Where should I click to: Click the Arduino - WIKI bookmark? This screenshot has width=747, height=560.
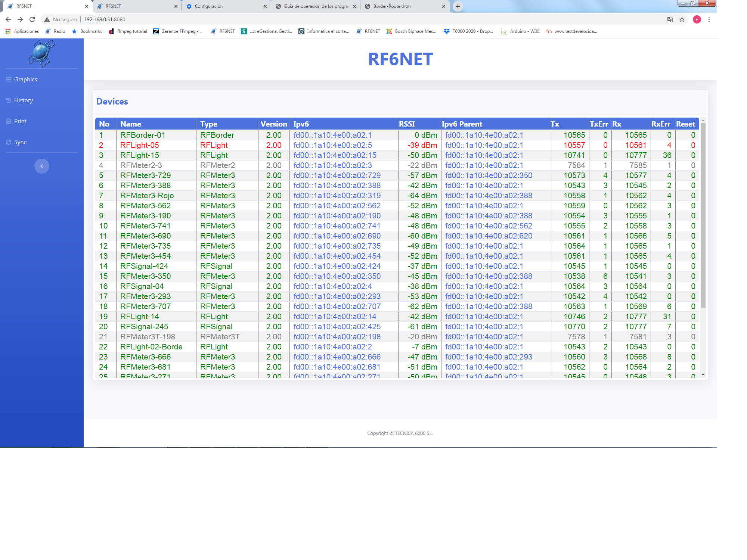[x=521, y=31]
